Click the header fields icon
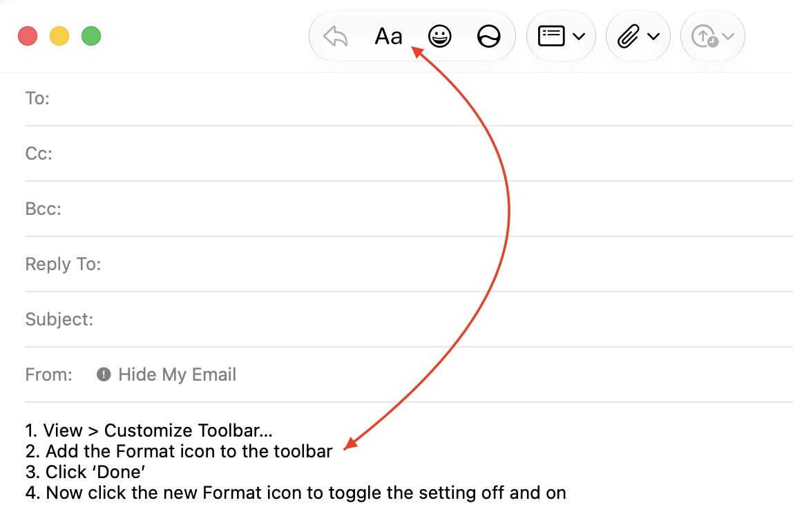793x532 pixels. tap(551, 37)
